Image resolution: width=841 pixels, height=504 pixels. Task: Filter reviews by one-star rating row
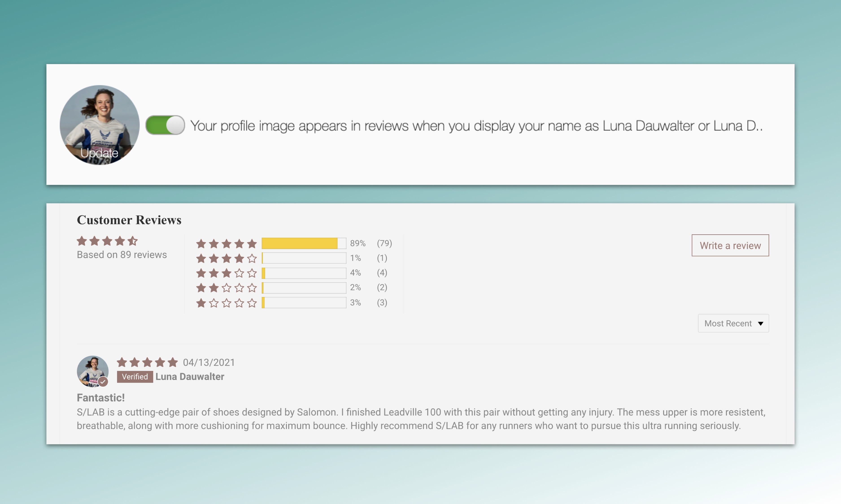[x=226, y=303]
